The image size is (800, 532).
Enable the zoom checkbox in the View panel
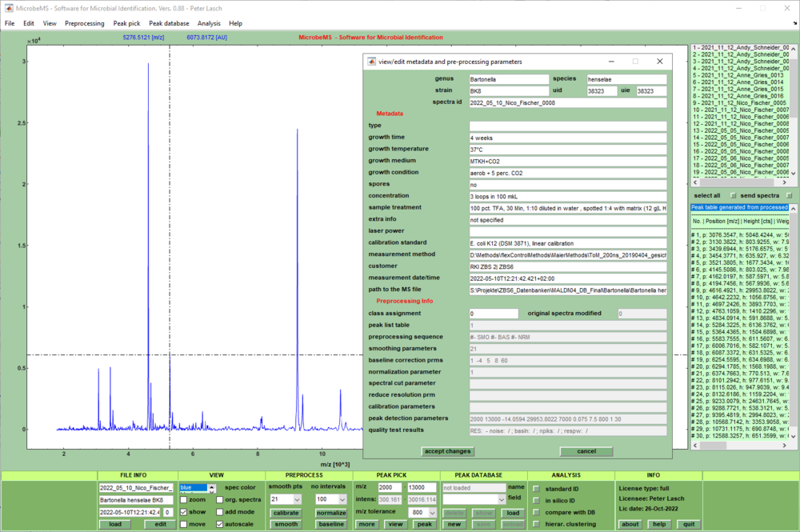pos(183,498)
